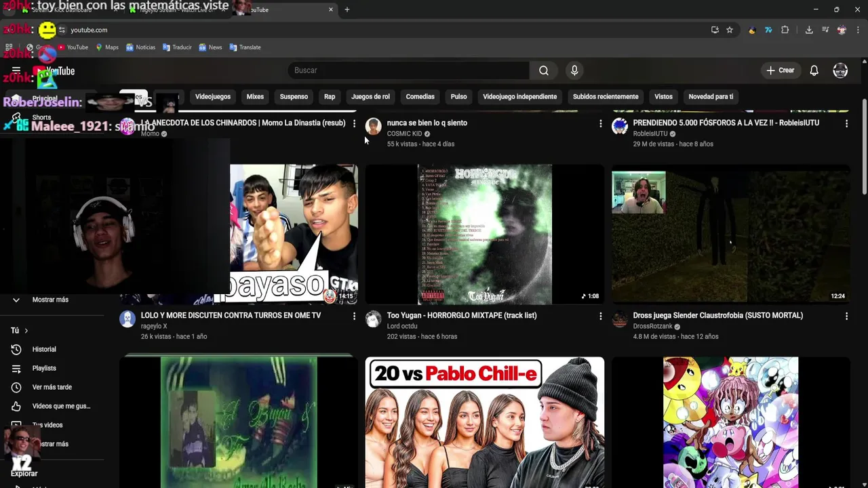Select the Vistos filter chip
This screenshot has height=488, width=868.
pos(663,96)
